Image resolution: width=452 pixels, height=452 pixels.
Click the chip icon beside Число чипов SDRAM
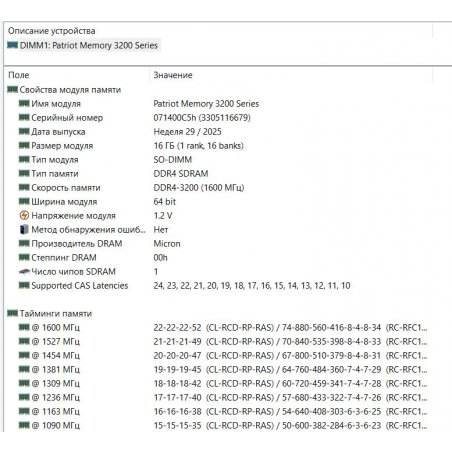[24, 272]
